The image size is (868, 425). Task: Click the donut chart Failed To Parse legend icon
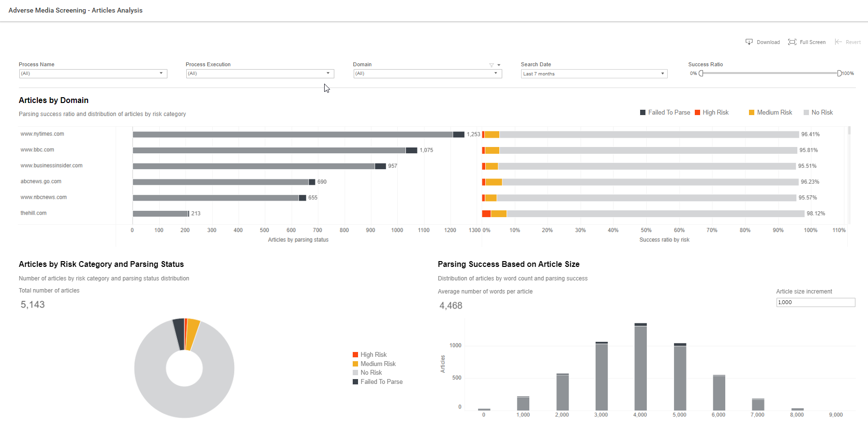click(356, 382)
